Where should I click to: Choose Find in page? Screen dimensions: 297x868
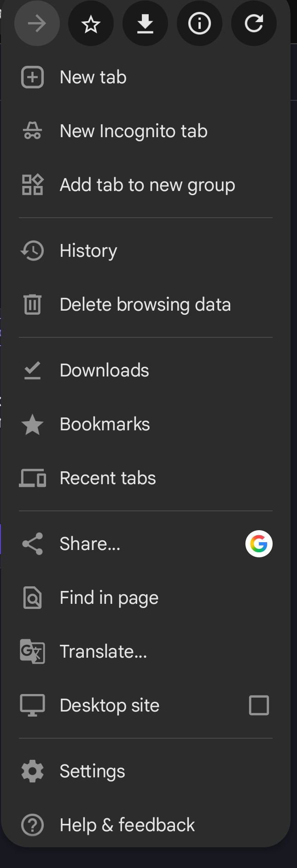click(109, 598)
